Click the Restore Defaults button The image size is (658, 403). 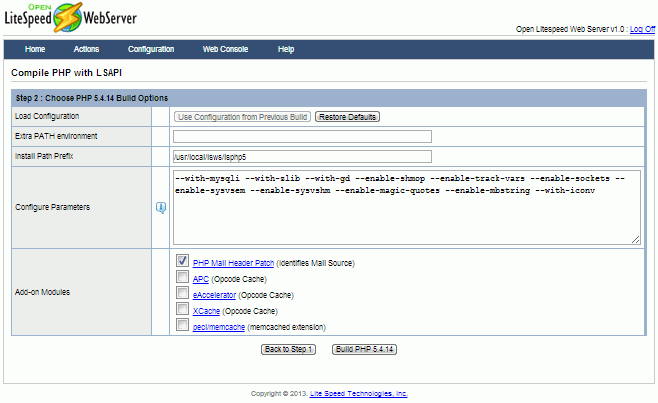tap(347, 117)
